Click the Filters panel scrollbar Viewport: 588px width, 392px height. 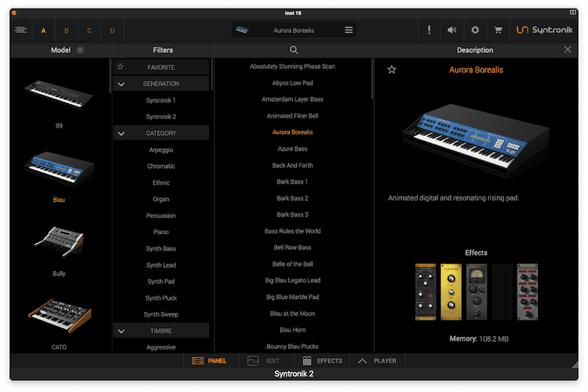pos(212,74)
